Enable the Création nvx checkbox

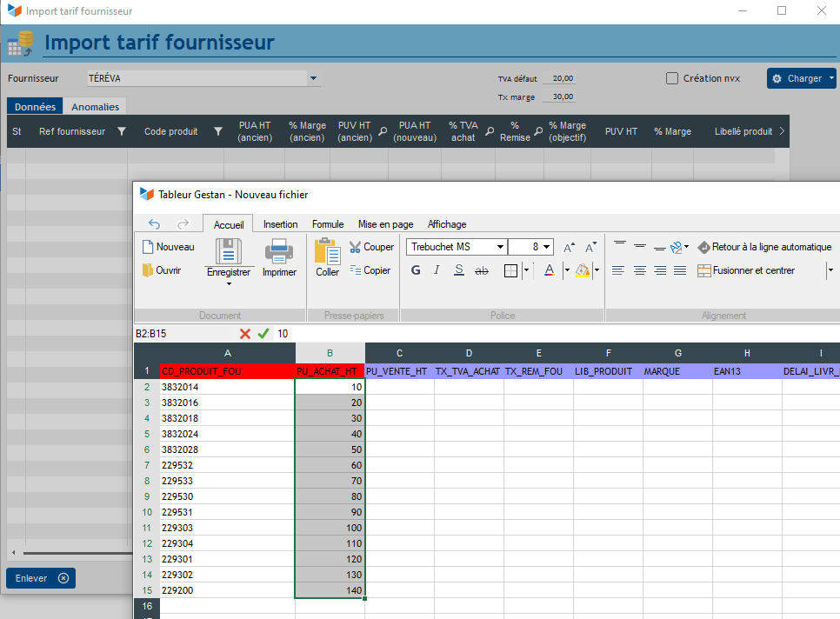[672, 78]
